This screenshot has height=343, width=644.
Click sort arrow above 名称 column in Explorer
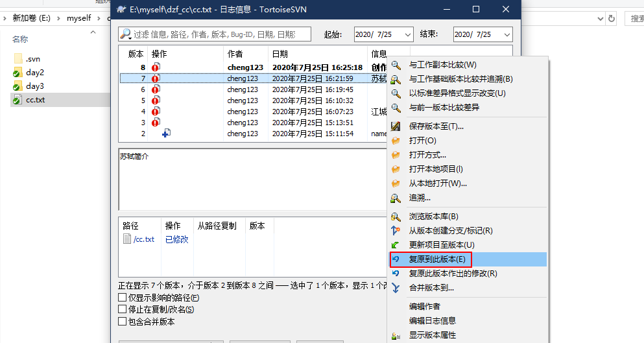pyautogui.click(x=93, y=32)
